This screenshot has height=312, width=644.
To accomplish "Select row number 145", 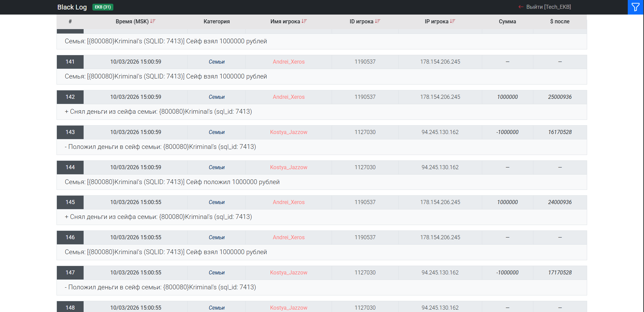I will point(70,202).
